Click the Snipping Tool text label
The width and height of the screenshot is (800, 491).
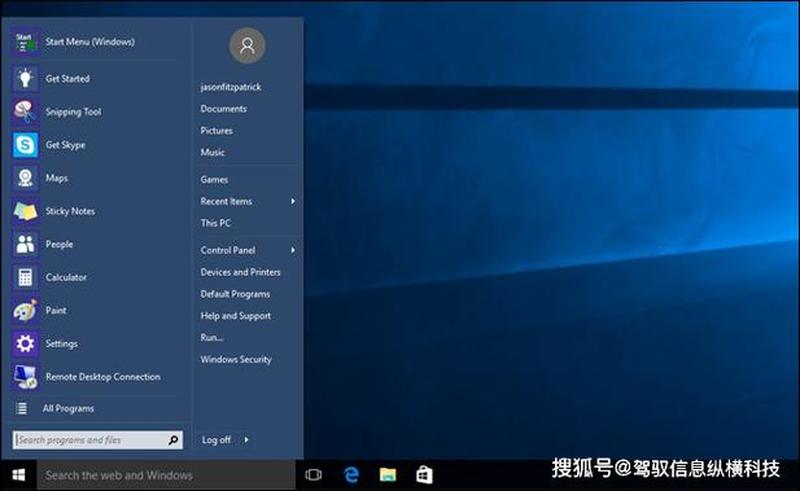[x=73, y=112]
